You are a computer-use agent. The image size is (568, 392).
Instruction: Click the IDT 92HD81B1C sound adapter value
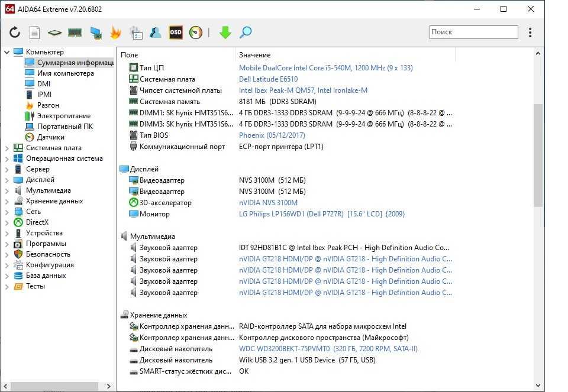pyautogui.click(x=344, y=248)
